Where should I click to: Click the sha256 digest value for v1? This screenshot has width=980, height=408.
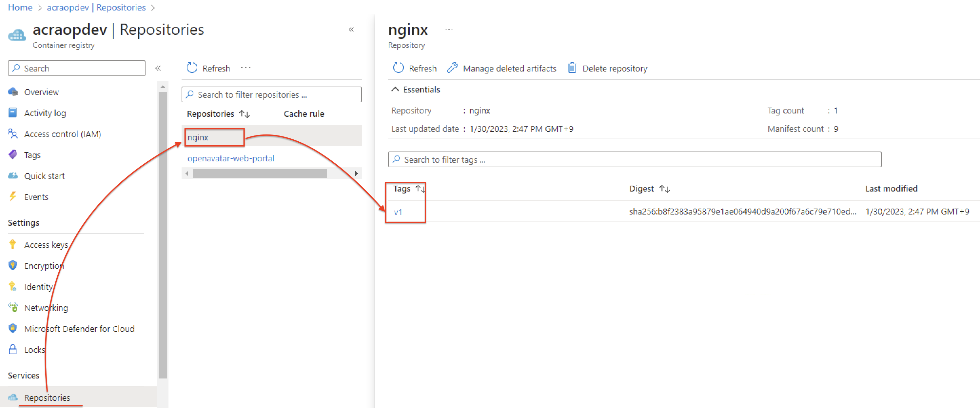(743, 212)
